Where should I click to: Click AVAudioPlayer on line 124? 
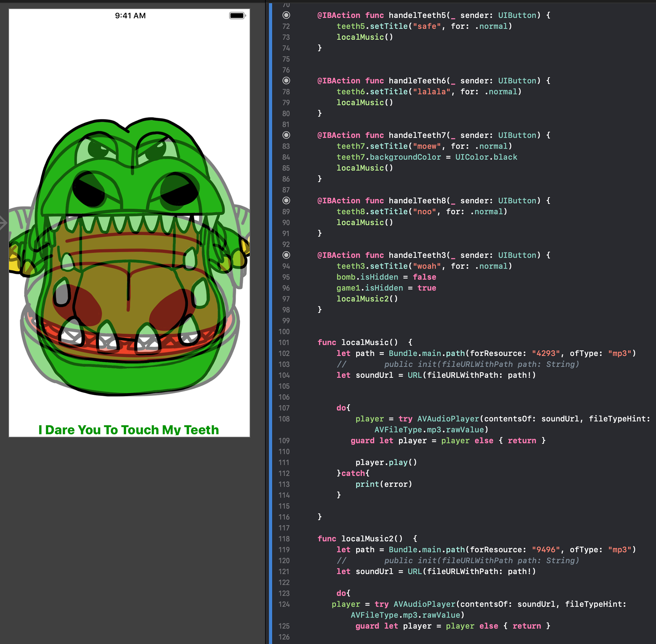[x=425, y=604]
